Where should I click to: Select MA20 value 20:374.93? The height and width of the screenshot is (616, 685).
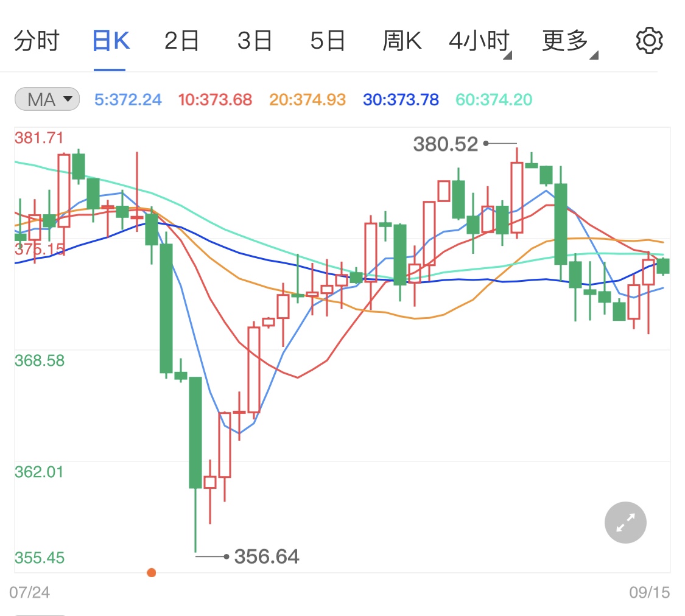point(307,100)
